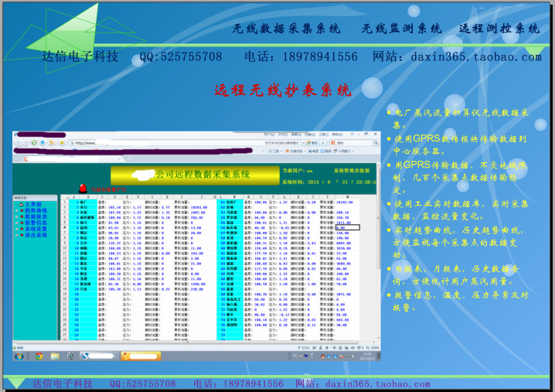Screen dimensions: 555x392
Task: Reload page with green refresh icon
Action: click(34, 142)
